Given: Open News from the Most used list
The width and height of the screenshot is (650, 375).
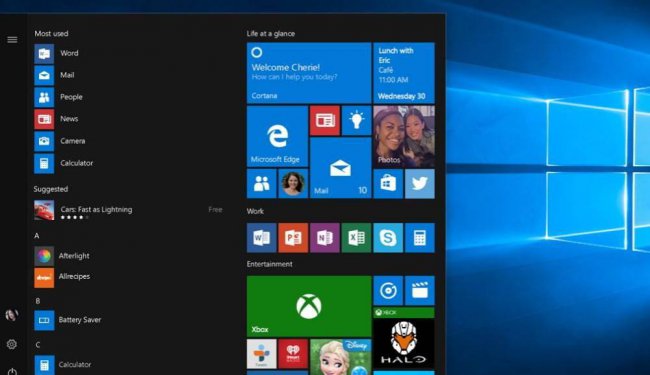Looking at the screenshot, I should tap(56, 119).
